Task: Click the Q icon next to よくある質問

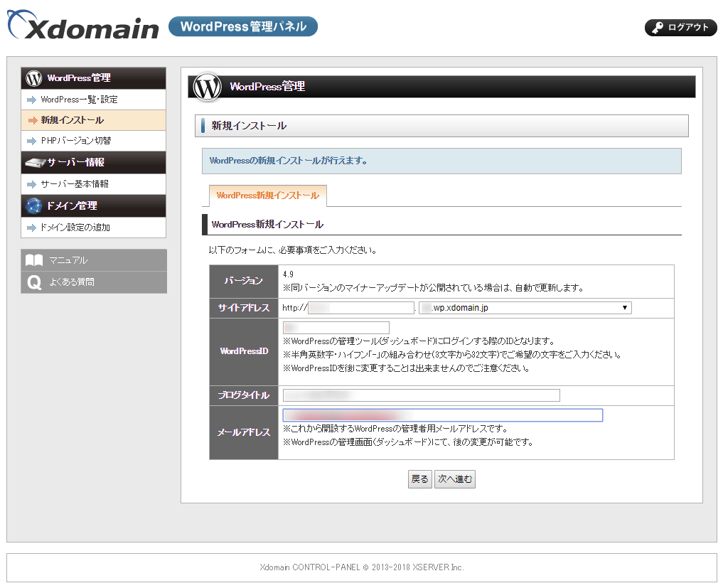Action: click(x=34, y=282)
